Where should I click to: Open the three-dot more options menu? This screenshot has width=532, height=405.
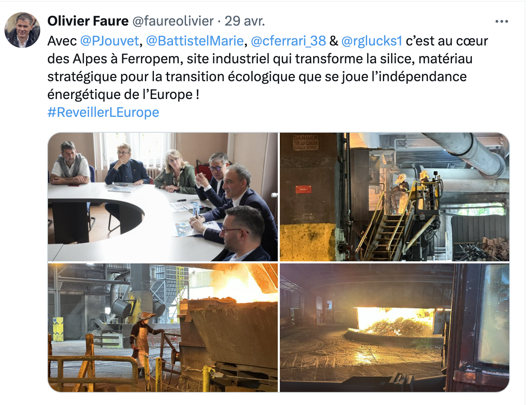point(502,22)
